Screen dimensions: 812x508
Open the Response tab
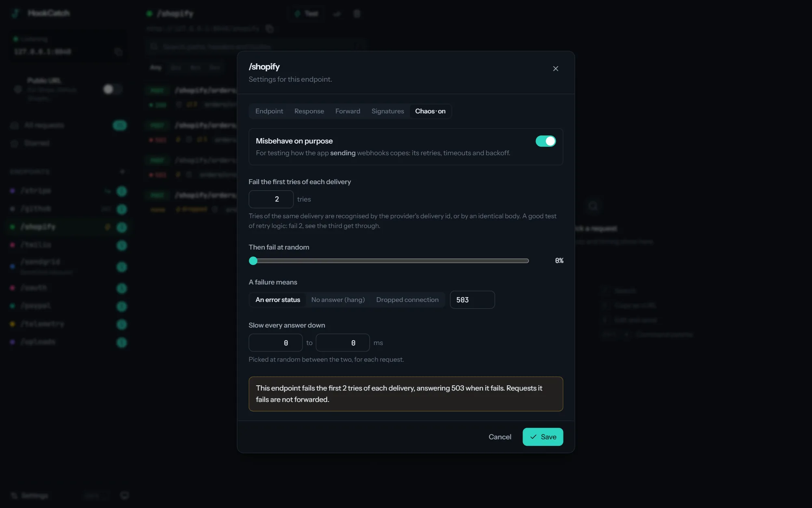[309, 111]
